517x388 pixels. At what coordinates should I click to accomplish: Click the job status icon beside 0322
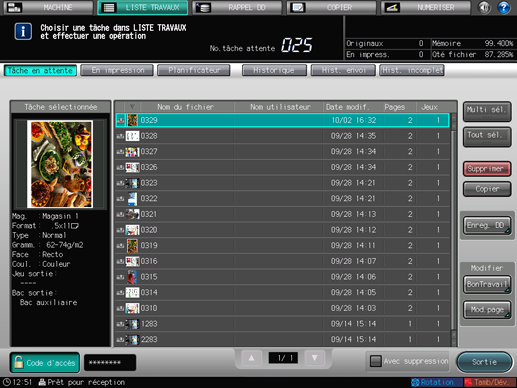[120, 199]
